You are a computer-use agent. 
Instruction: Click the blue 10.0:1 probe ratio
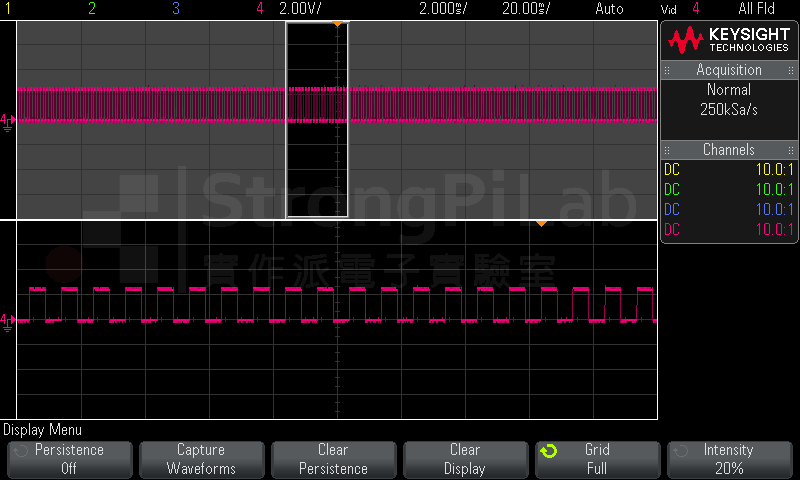point(774,209)
